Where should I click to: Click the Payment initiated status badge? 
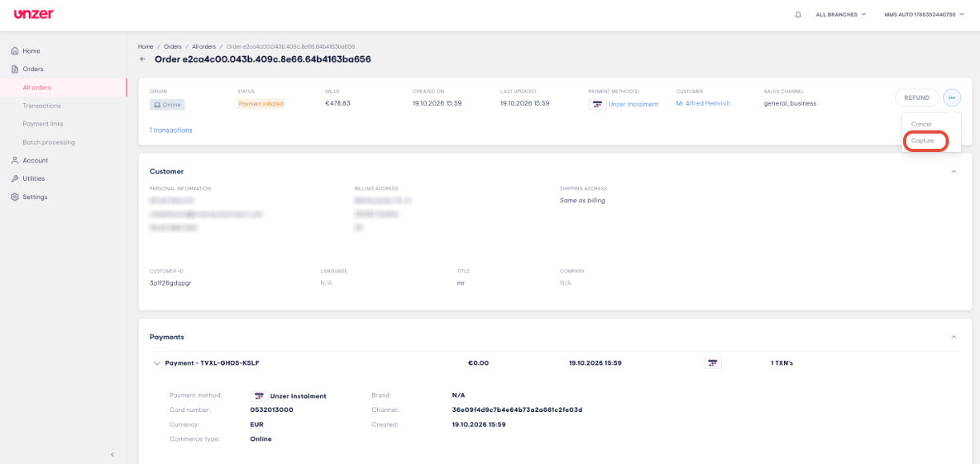(261, 104)
